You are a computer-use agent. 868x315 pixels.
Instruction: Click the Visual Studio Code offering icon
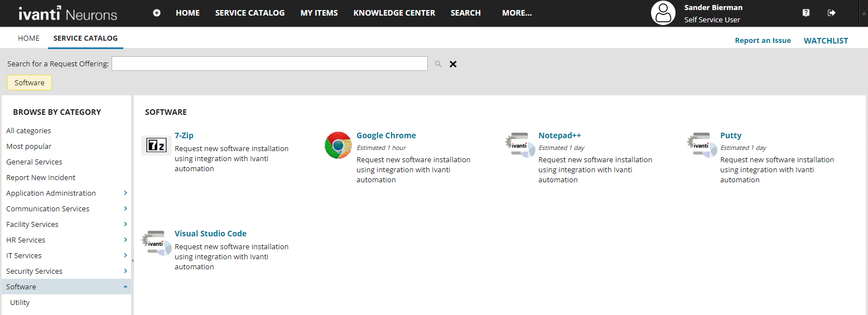tap(156, 244)
